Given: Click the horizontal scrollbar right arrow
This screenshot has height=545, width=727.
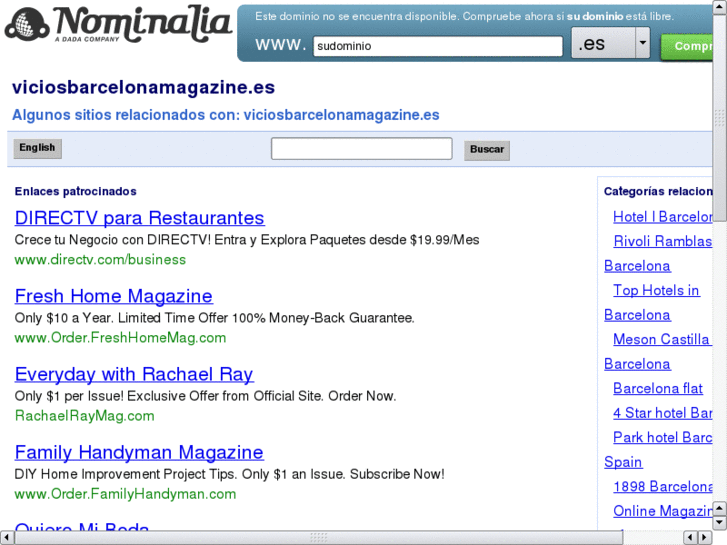Looking at the screenshot, I should coord(705,538).
